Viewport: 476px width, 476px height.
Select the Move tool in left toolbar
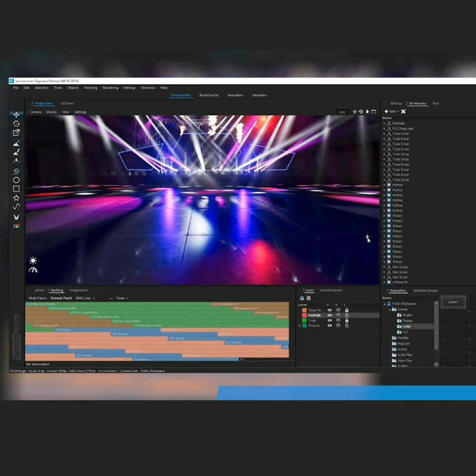point(16,115)
